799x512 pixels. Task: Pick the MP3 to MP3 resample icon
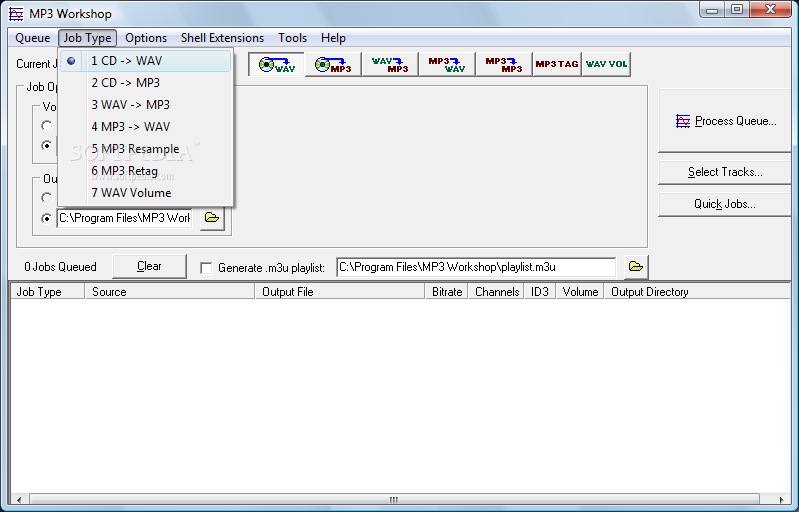[x=503, y=64]
